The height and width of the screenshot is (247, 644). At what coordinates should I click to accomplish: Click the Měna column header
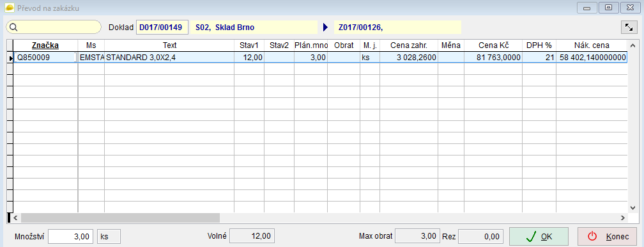pos(451,45)
